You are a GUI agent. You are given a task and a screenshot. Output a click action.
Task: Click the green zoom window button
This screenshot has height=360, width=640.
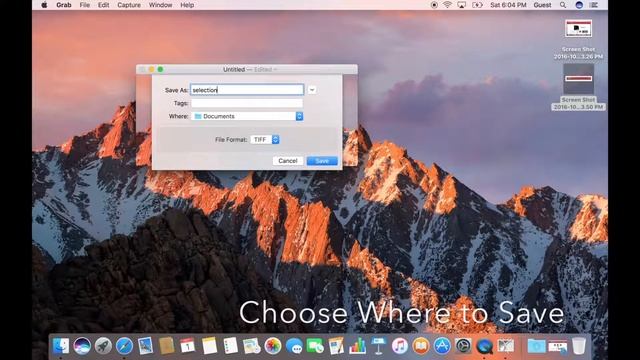160,69
